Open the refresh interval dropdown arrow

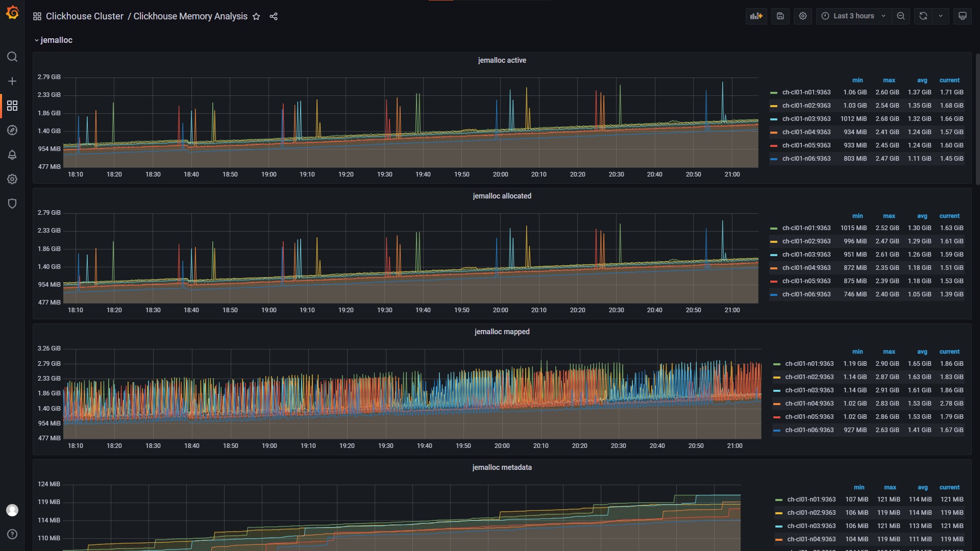(x=940, y=16)
